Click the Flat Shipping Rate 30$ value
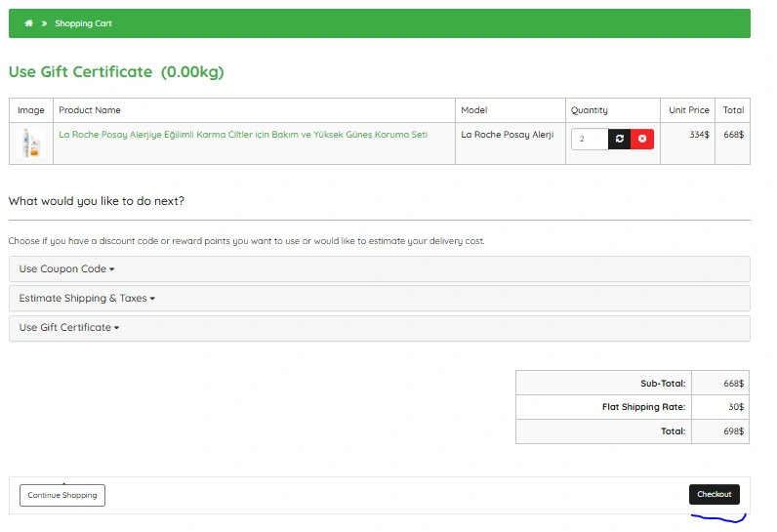777x532 pixels. point(734,407)
